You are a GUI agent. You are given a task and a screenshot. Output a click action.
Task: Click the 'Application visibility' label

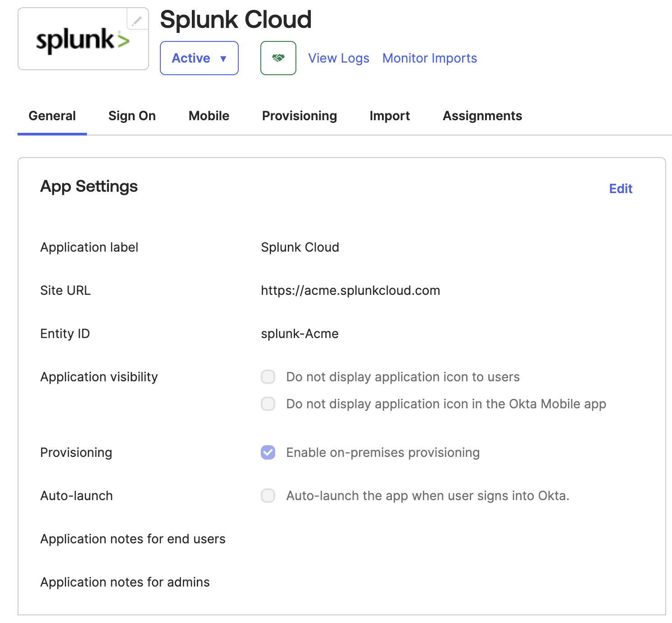[x=99, y=377]
